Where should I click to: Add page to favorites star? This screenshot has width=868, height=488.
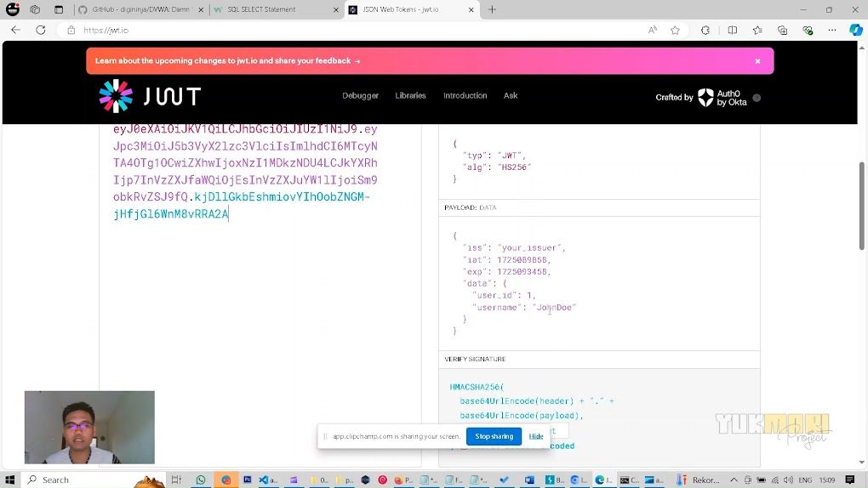(x=675, y=30)
